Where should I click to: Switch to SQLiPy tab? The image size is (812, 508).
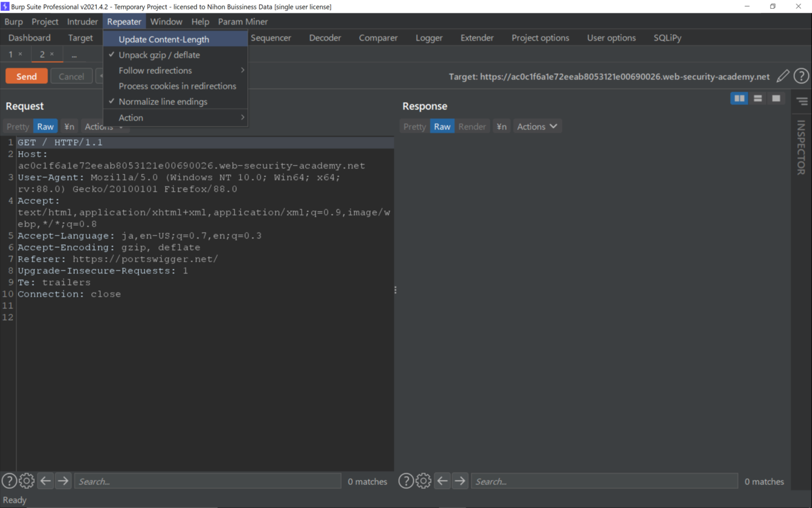pos(668,38)
